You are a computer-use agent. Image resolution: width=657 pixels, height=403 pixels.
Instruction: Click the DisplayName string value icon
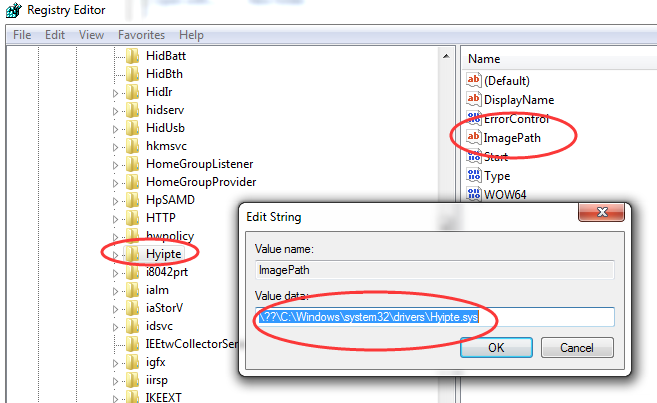474,99
